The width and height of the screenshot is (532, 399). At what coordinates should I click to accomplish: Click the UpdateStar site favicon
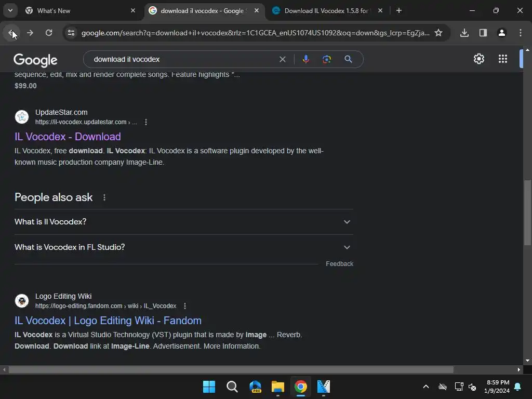click(22, 117)
